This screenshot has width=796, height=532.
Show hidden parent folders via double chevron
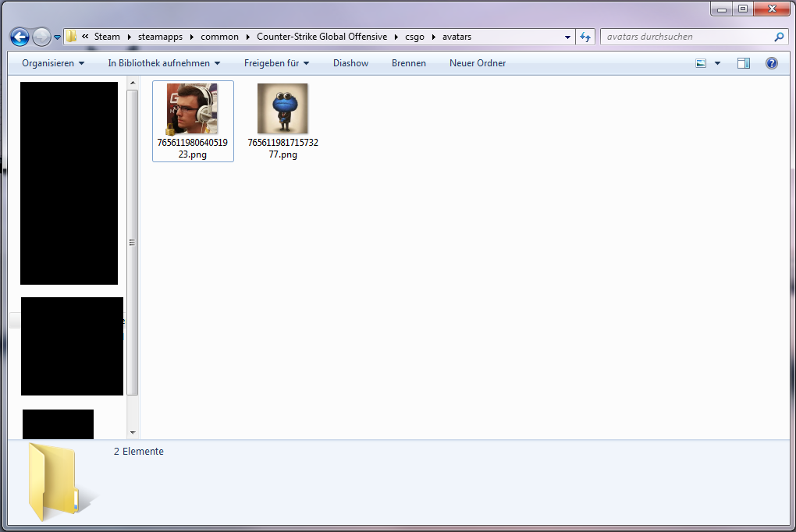click(85, 36)
